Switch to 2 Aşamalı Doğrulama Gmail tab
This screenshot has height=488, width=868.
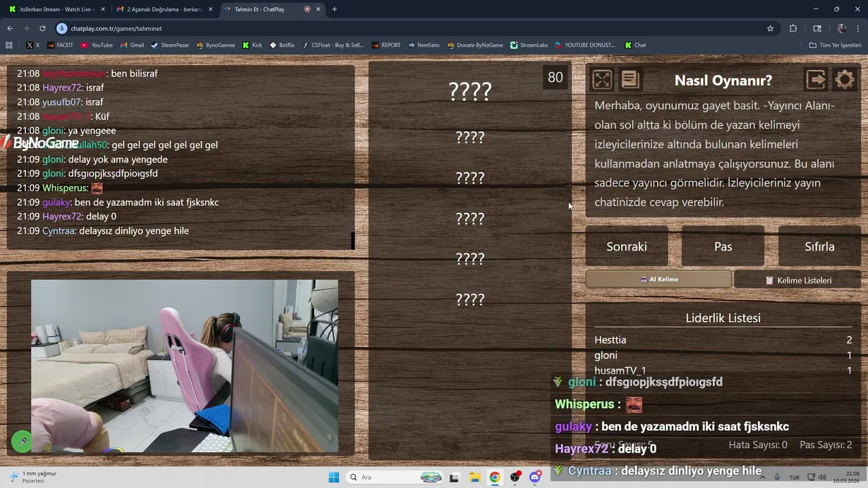[x=165, y=9]
